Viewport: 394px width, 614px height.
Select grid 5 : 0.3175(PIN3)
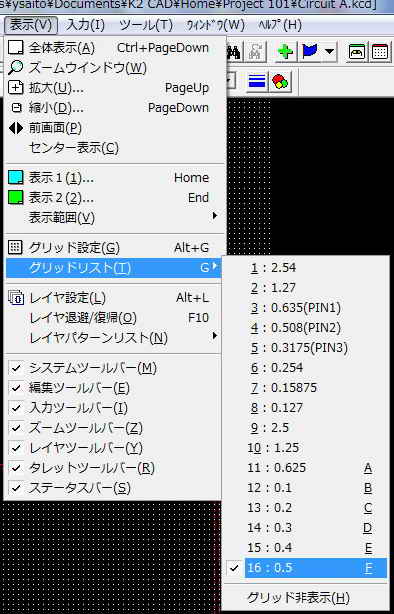tap(306, 348)
